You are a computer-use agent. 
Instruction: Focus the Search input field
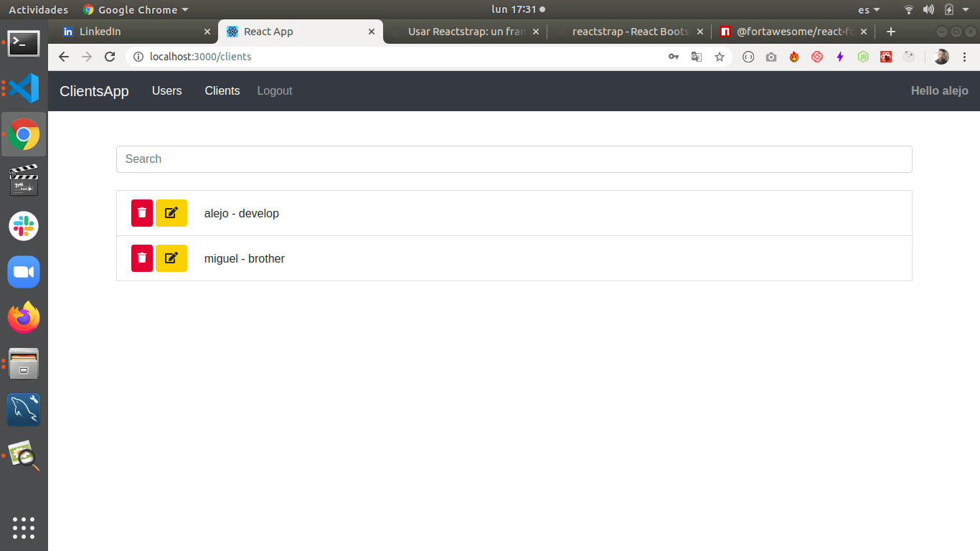click(x=514, y=159)
